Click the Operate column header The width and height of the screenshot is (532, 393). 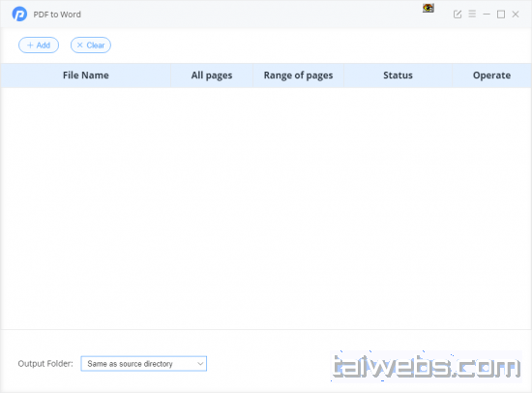pos(491,76)
